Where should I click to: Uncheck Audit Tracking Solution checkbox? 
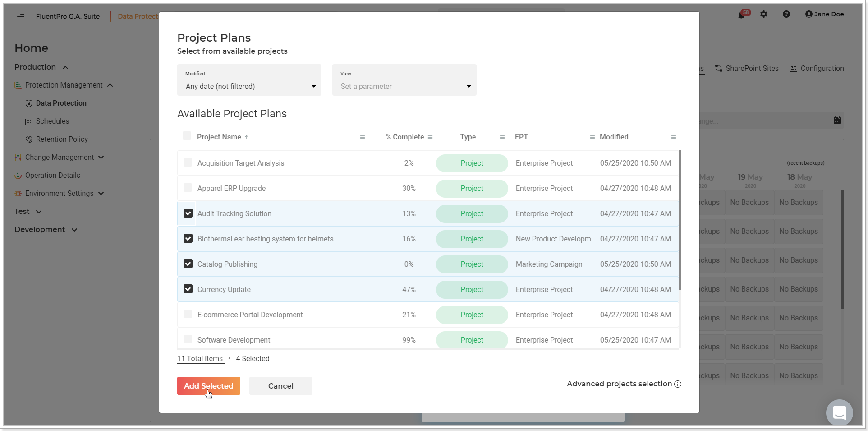[188, 213]
